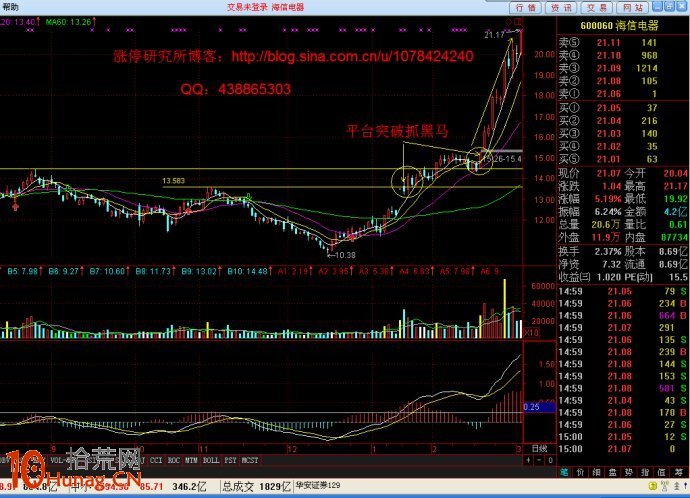The height and width of the screenshot is (498, 690).
Task: Click the trade row with volume 664 B
Action: pos(624,315)
